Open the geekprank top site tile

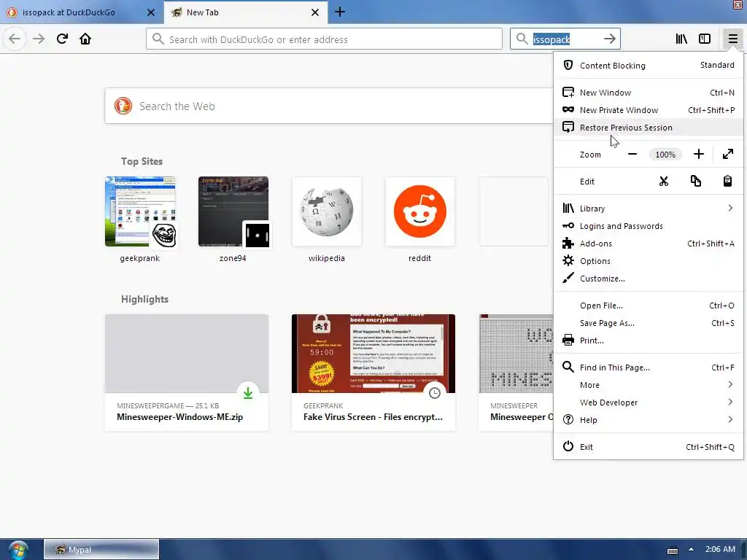140,219
